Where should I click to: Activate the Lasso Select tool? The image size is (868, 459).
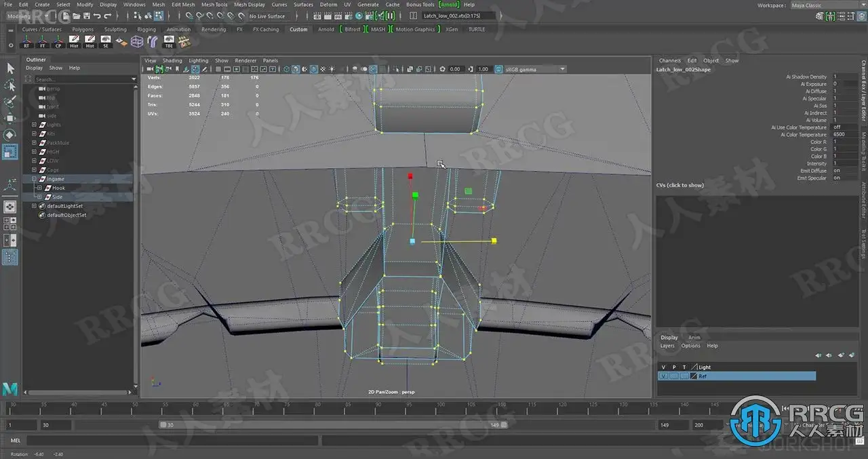click(x=10, y=85)
